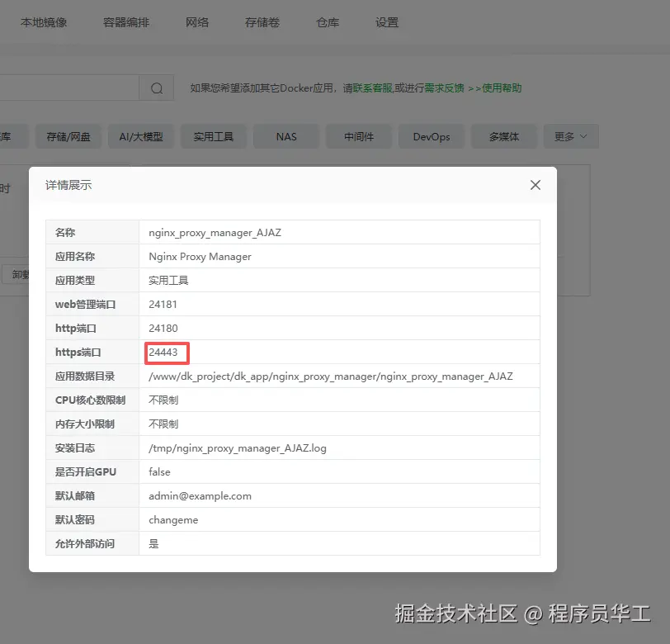670x644 pixels.
Task: Close the 详情展示 dialog with the X icon
Action: [535, 185]
